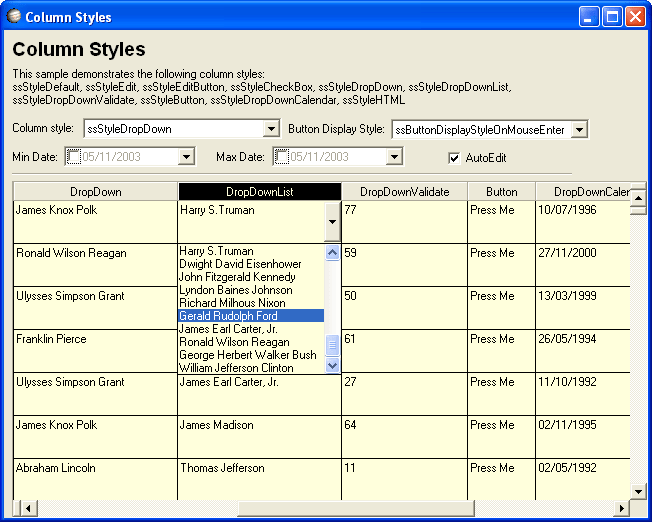Open the Max Date calendar dropdown arrow

394,157
